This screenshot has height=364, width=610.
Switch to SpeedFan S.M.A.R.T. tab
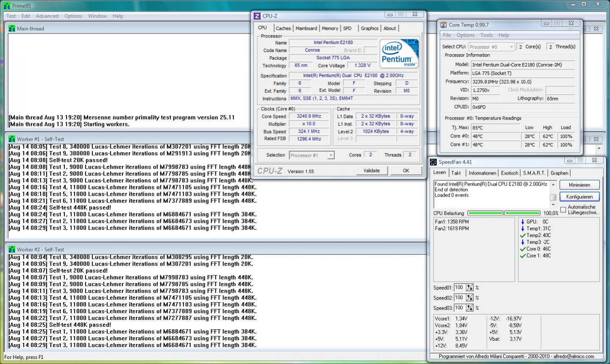pyautogui.click(x=534, y=173)
